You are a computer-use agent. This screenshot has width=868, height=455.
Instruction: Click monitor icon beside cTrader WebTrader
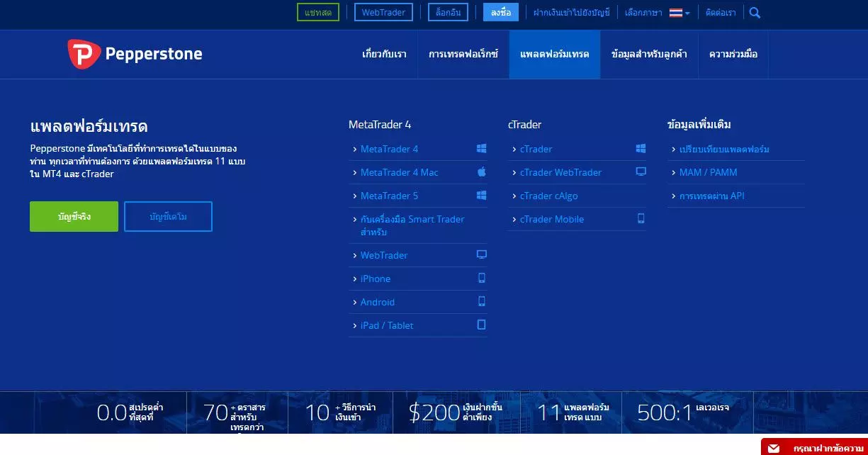click(641, 172)
